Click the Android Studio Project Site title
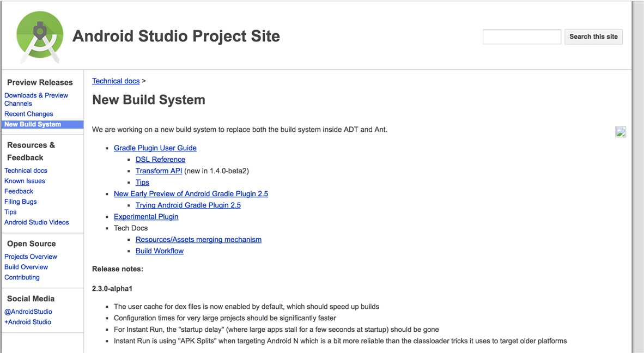The image size is (644, 353). pyautogui.click(x=176, y=36)
